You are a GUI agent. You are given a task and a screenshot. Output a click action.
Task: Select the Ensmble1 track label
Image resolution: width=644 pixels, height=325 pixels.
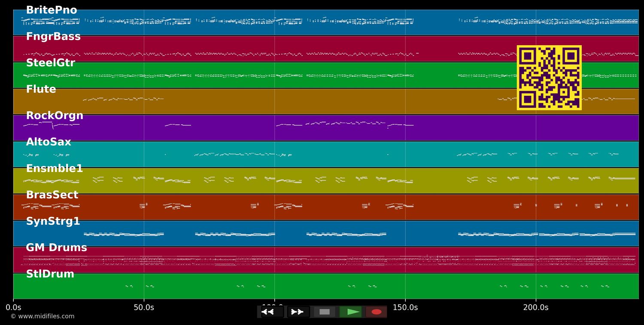click(55, 169)
